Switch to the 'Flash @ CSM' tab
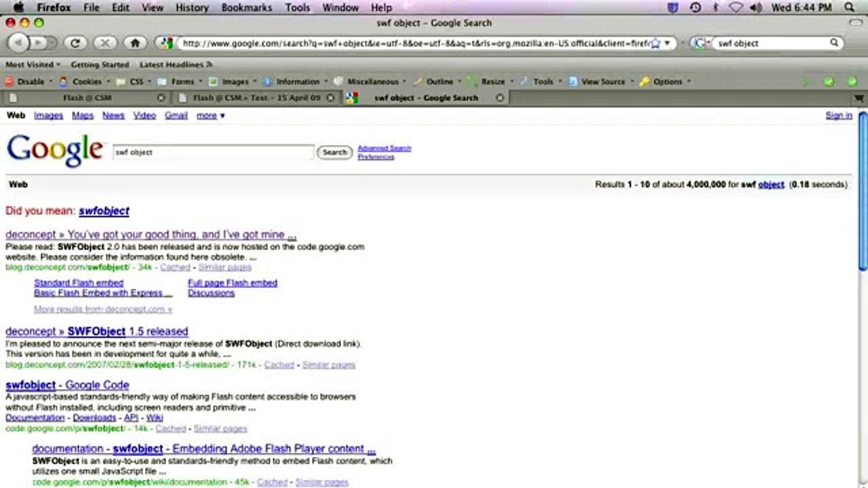 87,98
